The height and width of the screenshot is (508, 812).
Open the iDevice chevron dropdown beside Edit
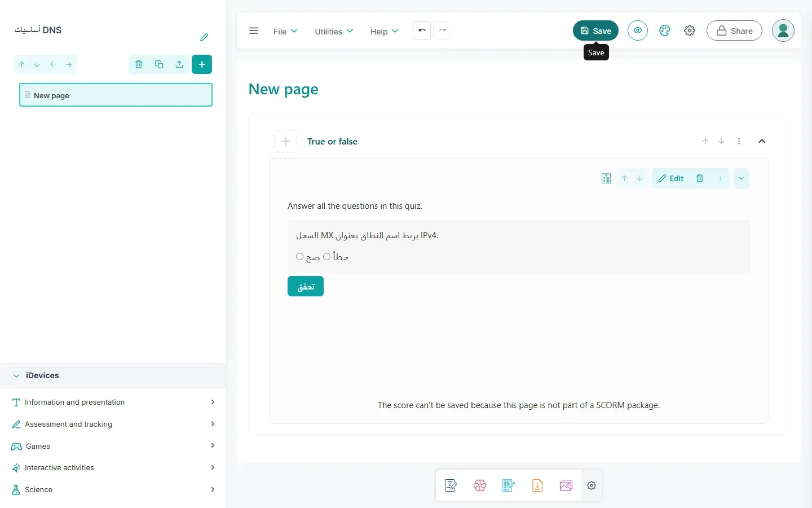741,178
